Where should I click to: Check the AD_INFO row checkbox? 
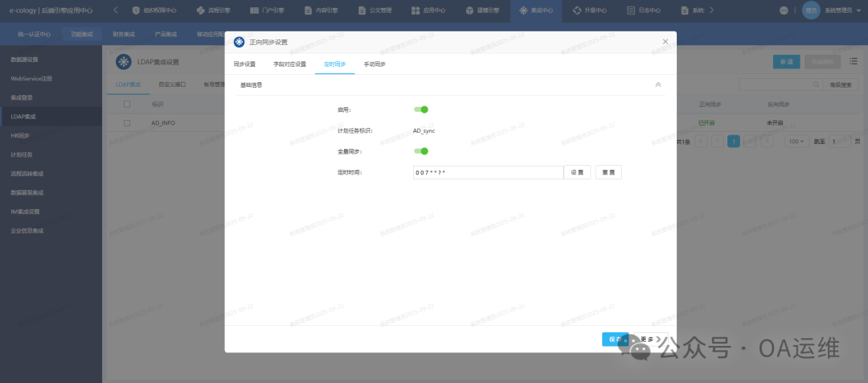coord(127,123)
